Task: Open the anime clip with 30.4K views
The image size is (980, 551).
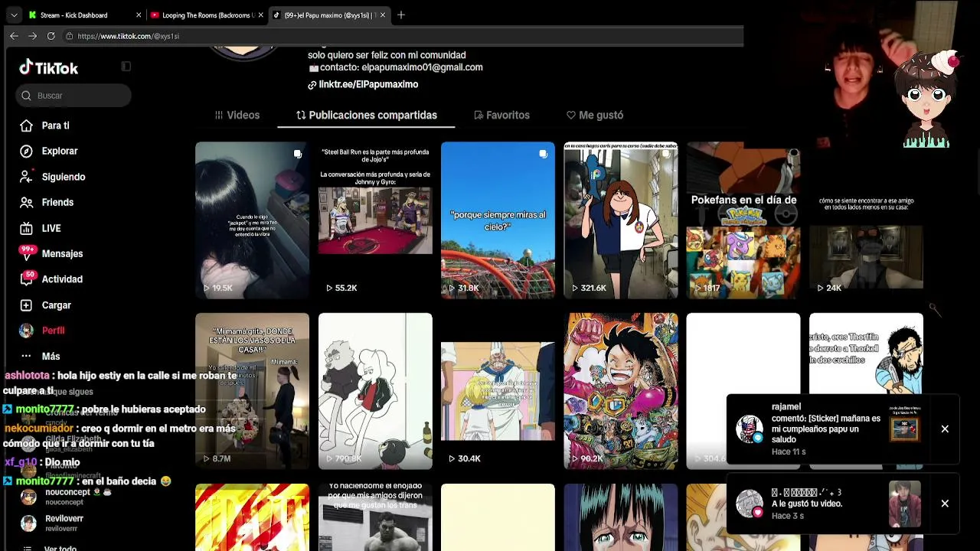Action: click(x=498, y=391)
